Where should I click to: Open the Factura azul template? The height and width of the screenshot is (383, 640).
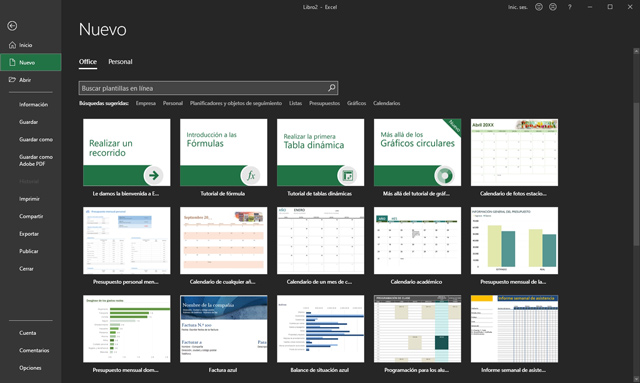[224, 329]
